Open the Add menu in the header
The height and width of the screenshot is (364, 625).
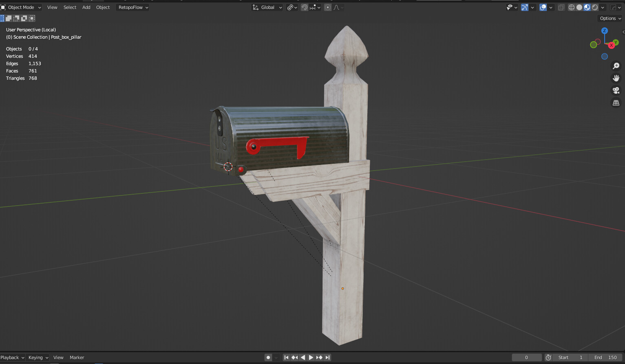(86, 7)
